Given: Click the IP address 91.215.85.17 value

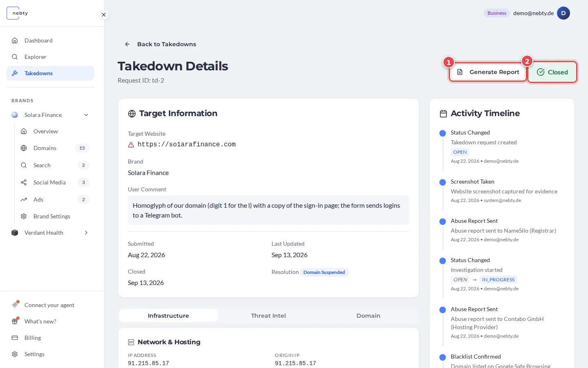Looking at the screenshot, I should [x=148, y=363].
